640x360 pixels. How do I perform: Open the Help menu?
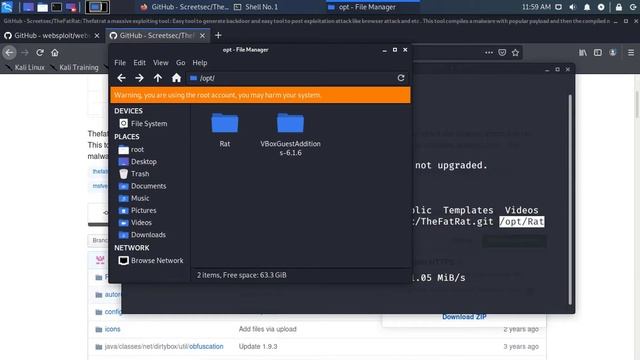200,63
